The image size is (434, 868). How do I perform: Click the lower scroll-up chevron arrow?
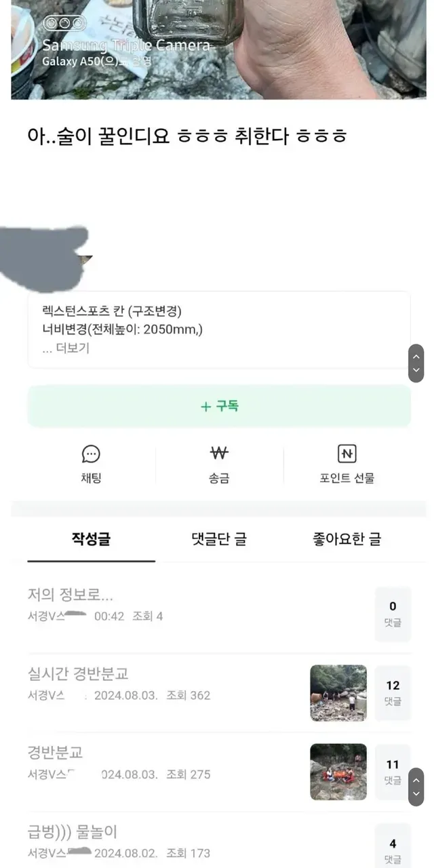pyautogui.click(x=416, y=779)
